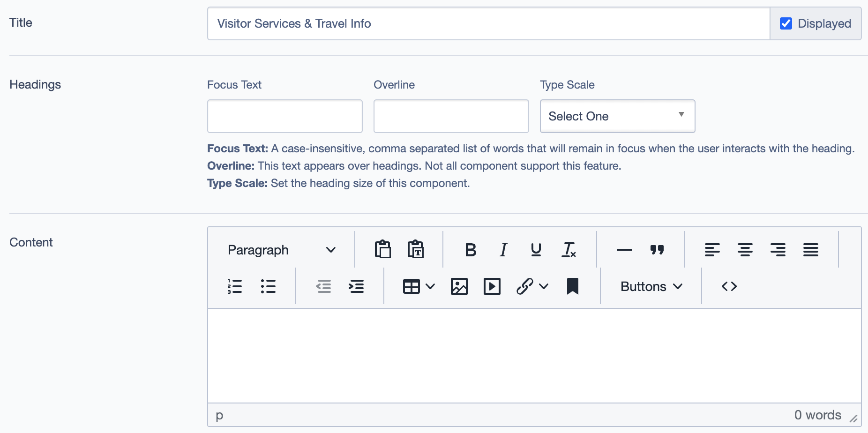868x433 pixels.
Task: Open the insert image dialog
Action: tap(459, 286)
